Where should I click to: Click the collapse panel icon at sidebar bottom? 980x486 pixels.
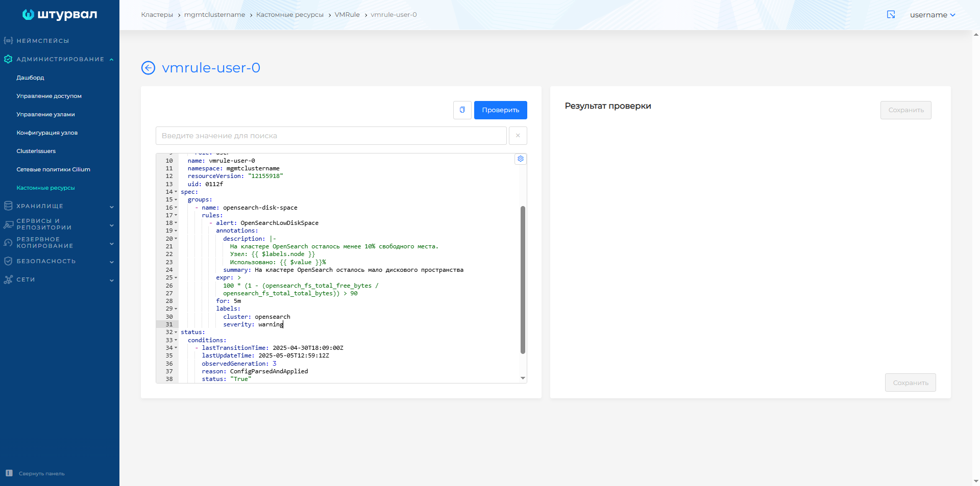coord(9,473)
